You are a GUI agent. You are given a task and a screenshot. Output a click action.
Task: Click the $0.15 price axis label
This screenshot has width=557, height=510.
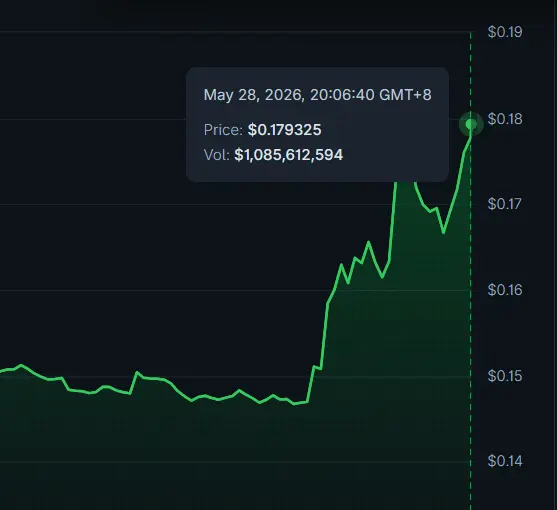click(505, 376)
